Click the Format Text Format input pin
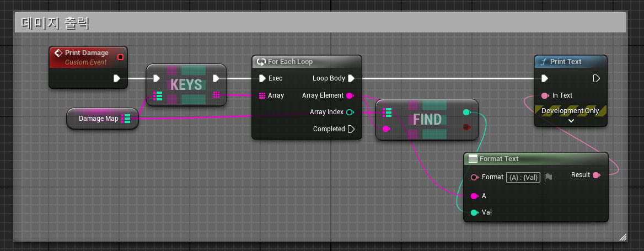The image size is (644, 251). coord(474,177)
